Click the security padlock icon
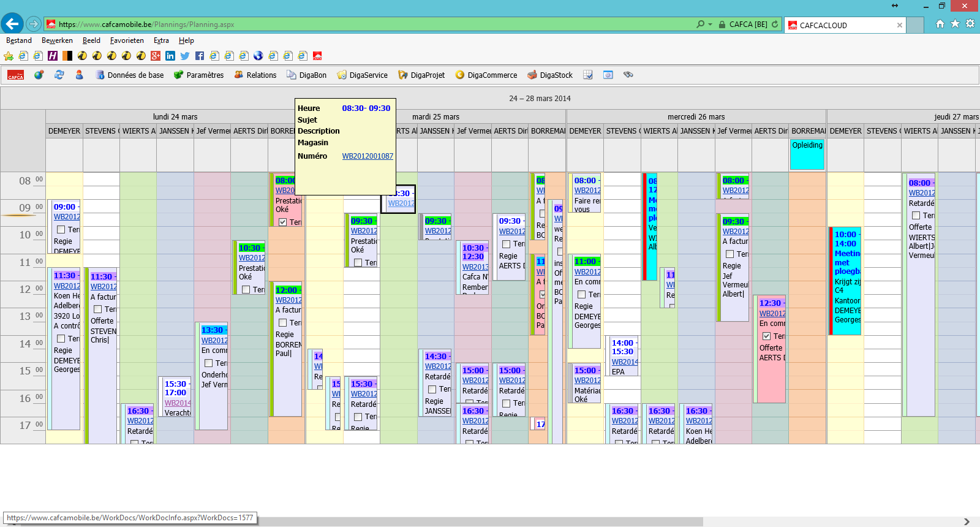This screenshot has height=527, width=980. click(x=723, y=25)
